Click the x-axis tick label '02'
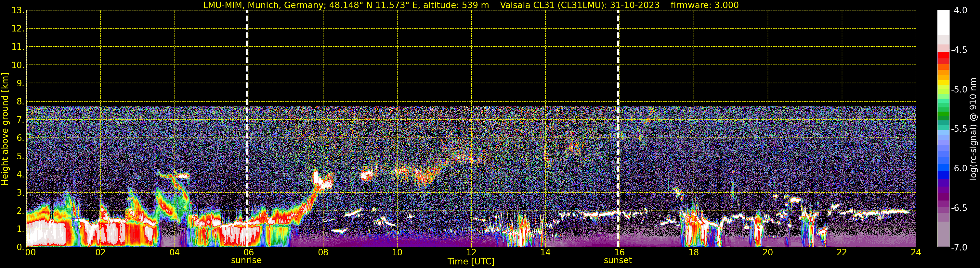This screenshot has width=980, height=268. (100, 252)
